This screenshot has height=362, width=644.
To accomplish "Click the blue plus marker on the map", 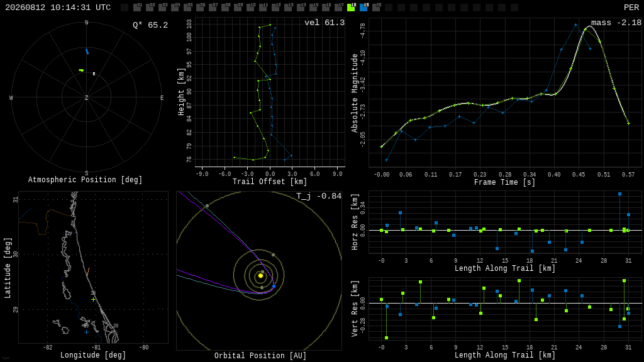I will (x=86, y=332).
